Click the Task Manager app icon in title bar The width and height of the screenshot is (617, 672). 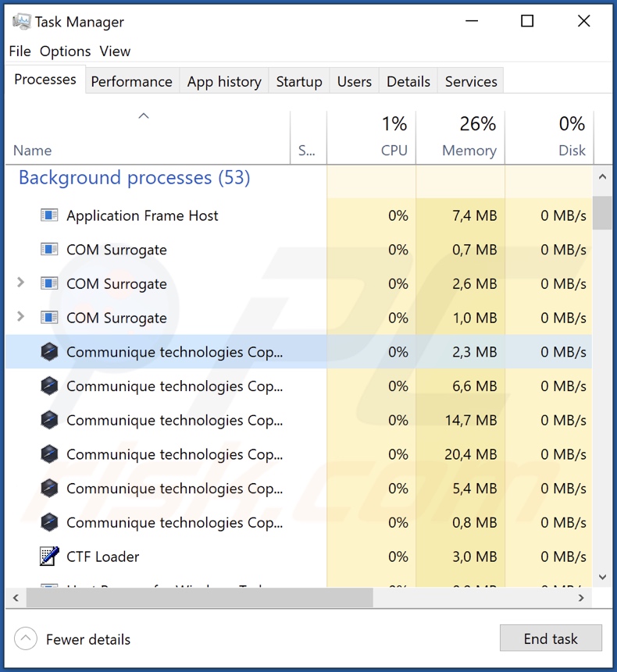click(x=21, y=21)
